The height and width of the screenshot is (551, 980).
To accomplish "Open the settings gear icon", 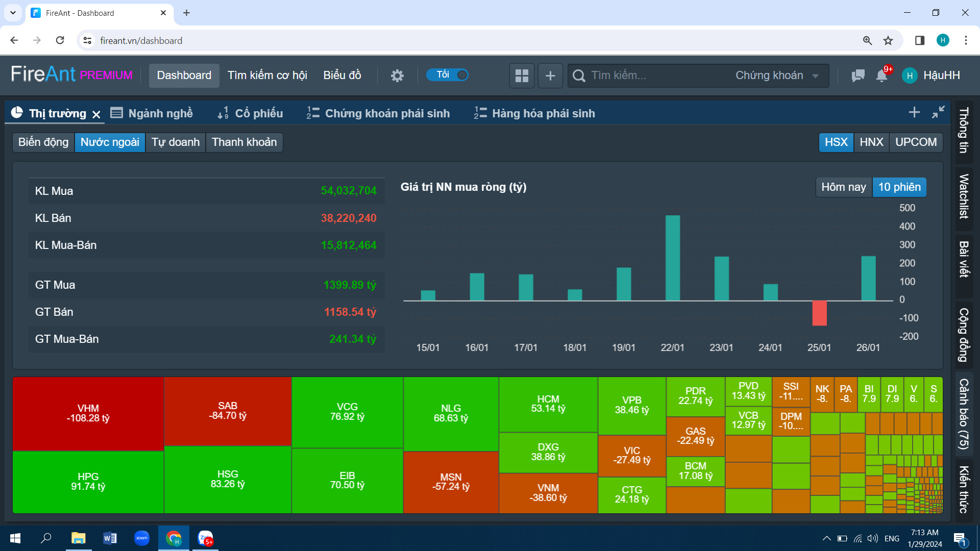I will pos(397,76).
